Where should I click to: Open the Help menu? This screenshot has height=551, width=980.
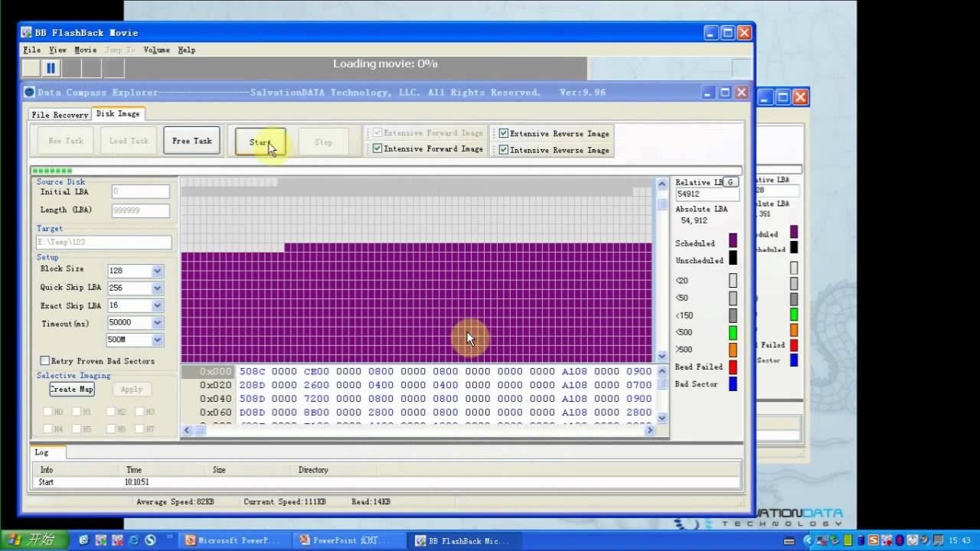click(187, 50)
